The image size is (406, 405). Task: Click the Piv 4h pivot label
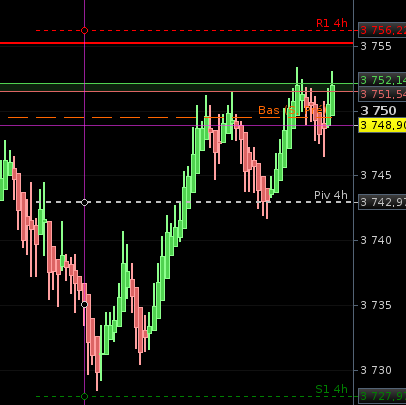(331, 195)
